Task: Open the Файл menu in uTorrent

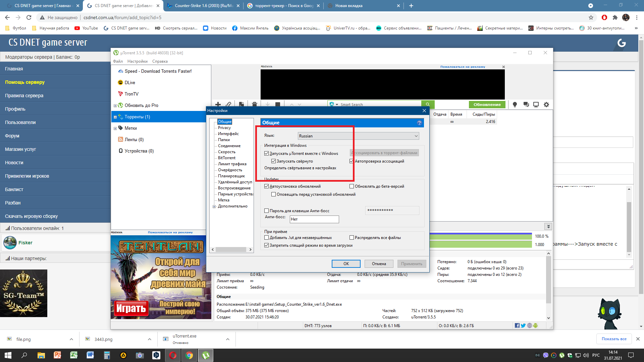Action: coord(118,61)
